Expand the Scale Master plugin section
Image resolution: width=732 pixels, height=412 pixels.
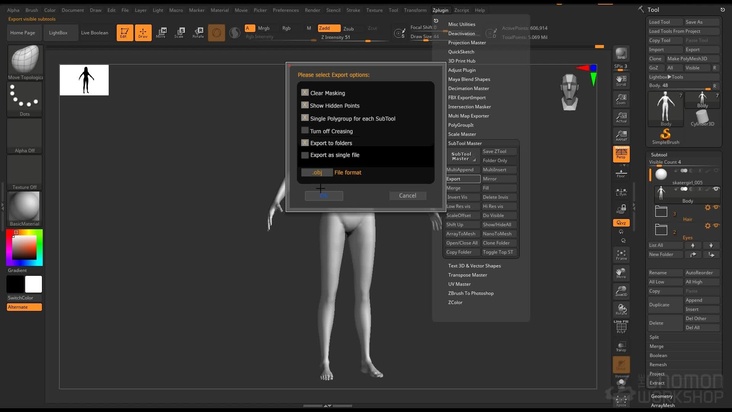(x=462, y=134)
